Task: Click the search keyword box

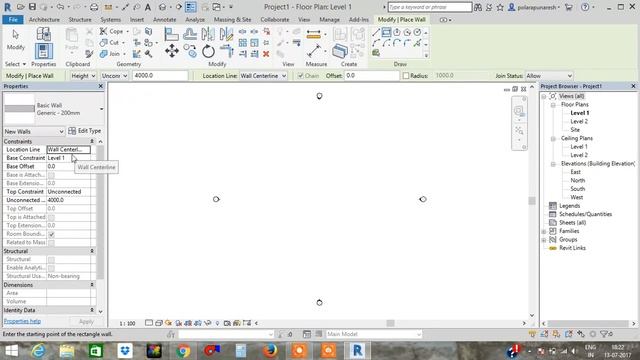Action: [429, 7]
